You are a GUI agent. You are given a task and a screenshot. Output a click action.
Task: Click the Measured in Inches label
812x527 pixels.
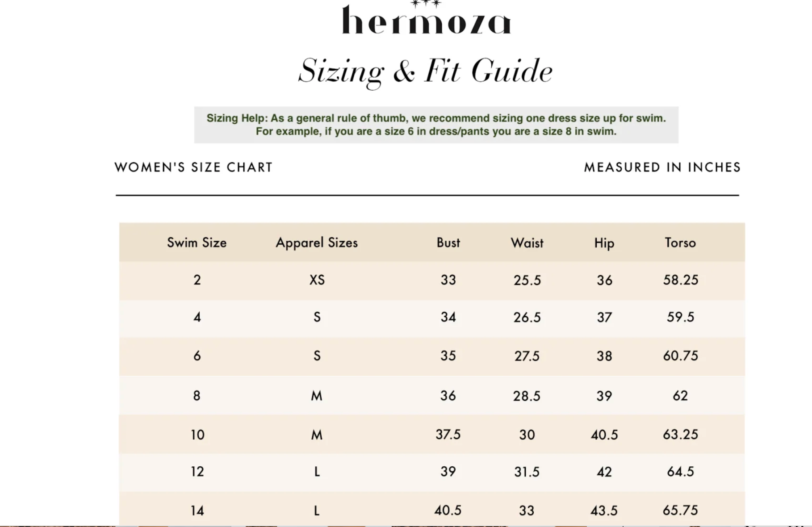662,167
